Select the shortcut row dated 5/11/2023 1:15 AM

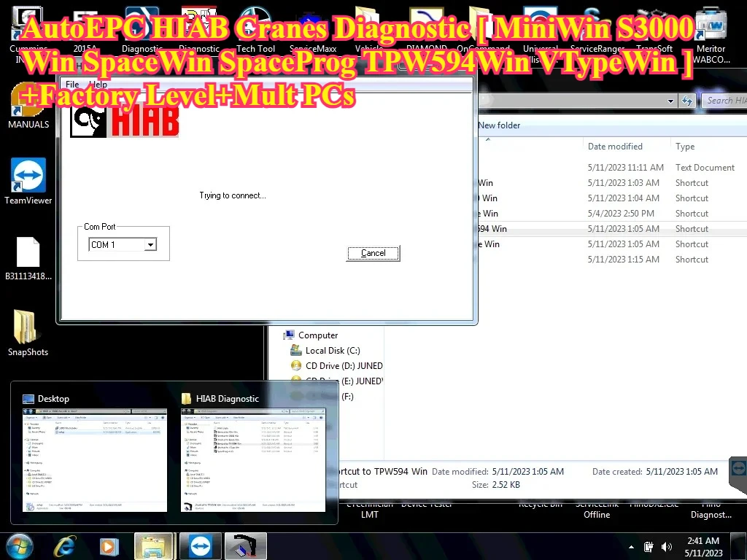[x=612, y=259]
